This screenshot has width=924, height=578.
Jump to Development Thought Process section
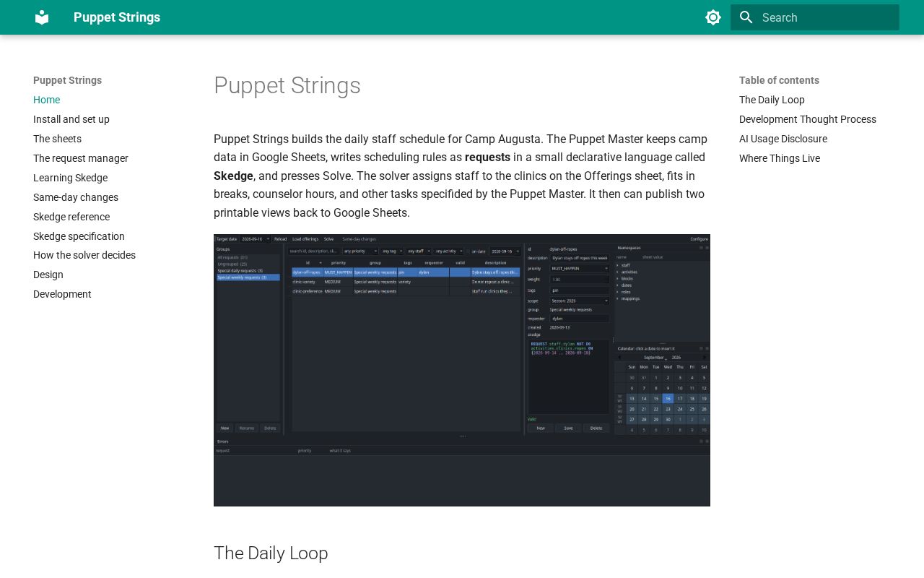[x=808, y=119]
